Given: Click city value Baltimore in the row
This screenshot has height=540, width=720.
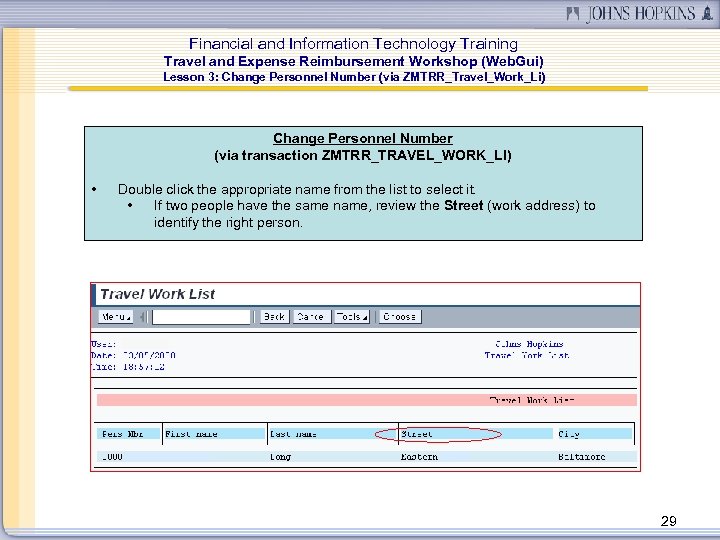Looking at the screenshot, I should [x=582, y=457].
